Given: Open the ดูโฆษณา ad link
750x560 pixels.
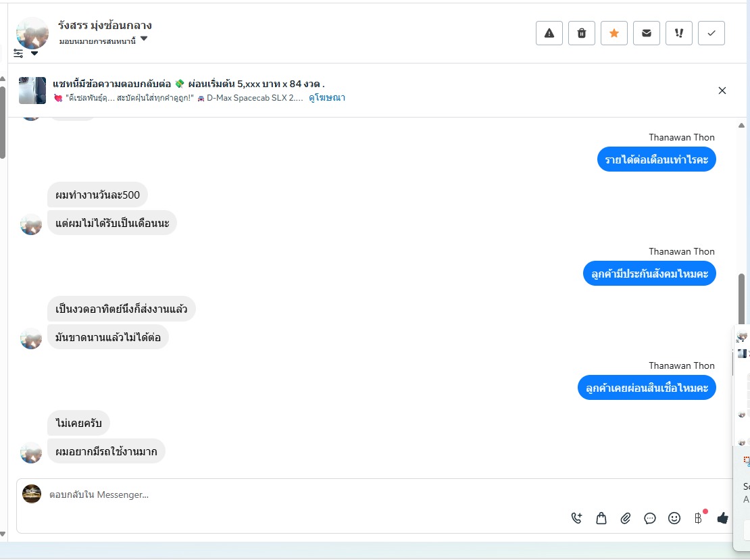Looking at the screenshot, I should (x=327, y=97).
